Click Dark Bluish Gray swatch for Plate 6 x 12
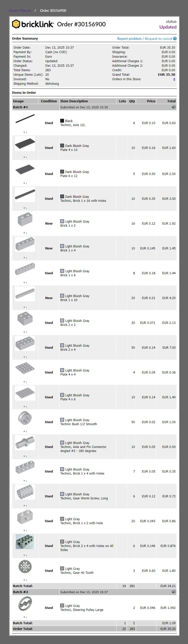The width and height of the screenshot is (188, 644). pos(62,172)
